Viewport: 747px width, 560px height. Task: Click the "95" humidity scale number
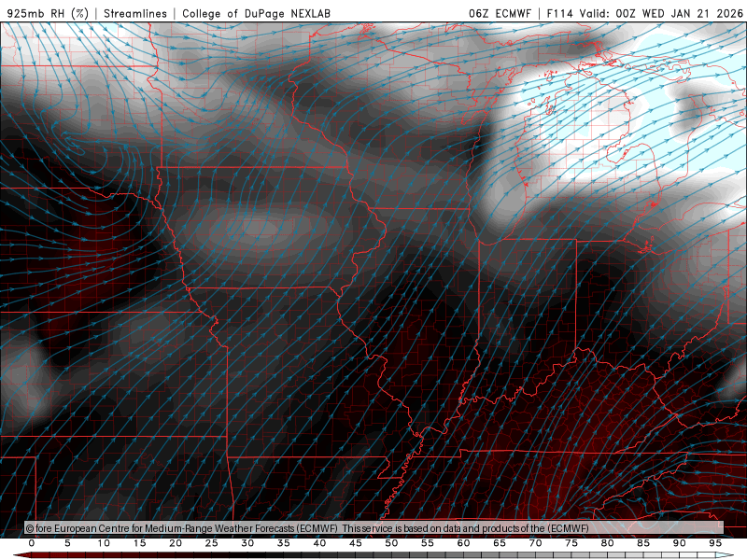pyautogui.click(x=715, y=543)
